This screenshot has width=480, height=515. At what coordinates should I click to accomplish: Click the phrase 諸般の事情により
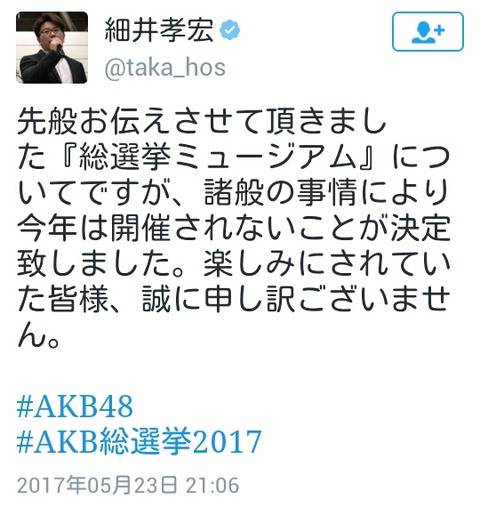(x=327, y=192)
